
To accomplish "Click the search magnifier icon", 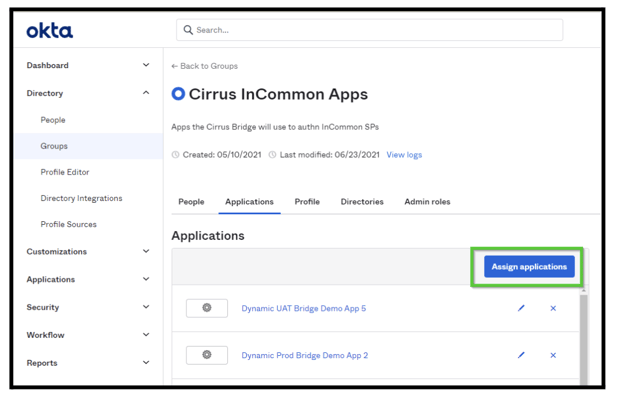I will point(188,30).
